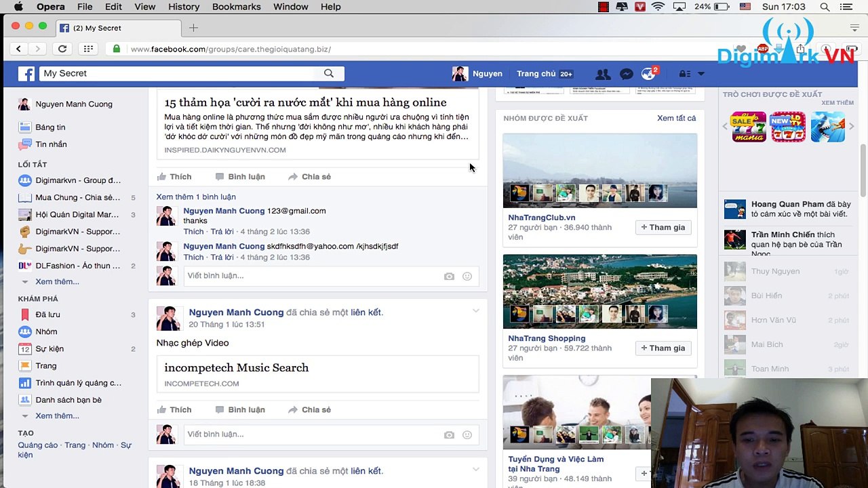Screen dimensions: 868x488
Task: Click the Facebook logo icon
Action: pos(26,74)
